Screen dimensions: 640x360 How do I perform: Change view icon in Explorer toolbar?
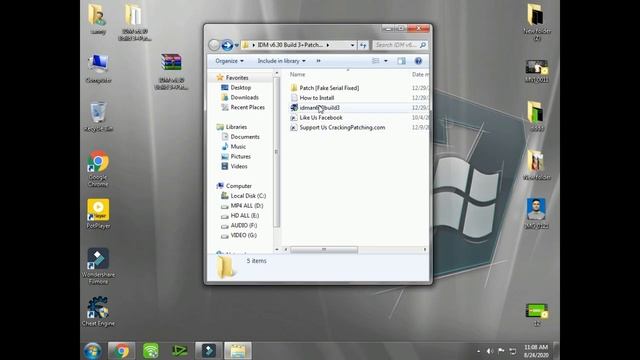point(376,61)
